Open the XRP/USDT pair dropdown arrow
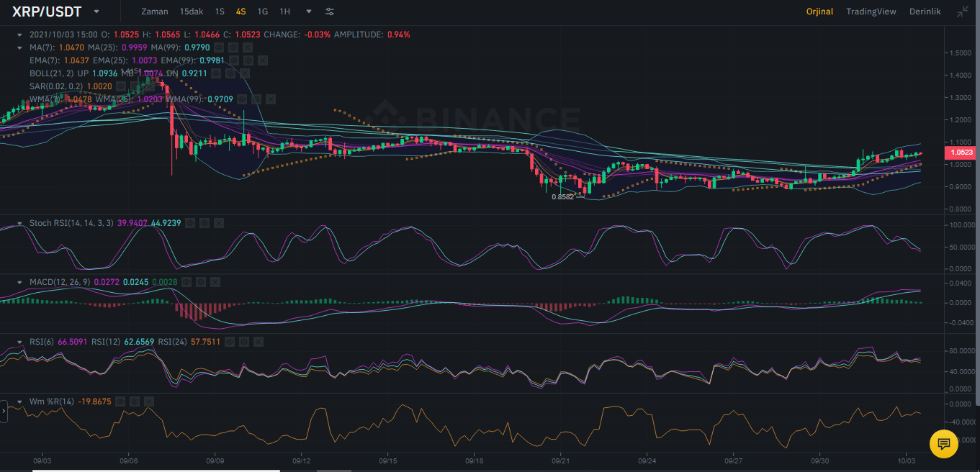Image resolution: width=980 pixels, height=472 pixels. click(96, 12)
